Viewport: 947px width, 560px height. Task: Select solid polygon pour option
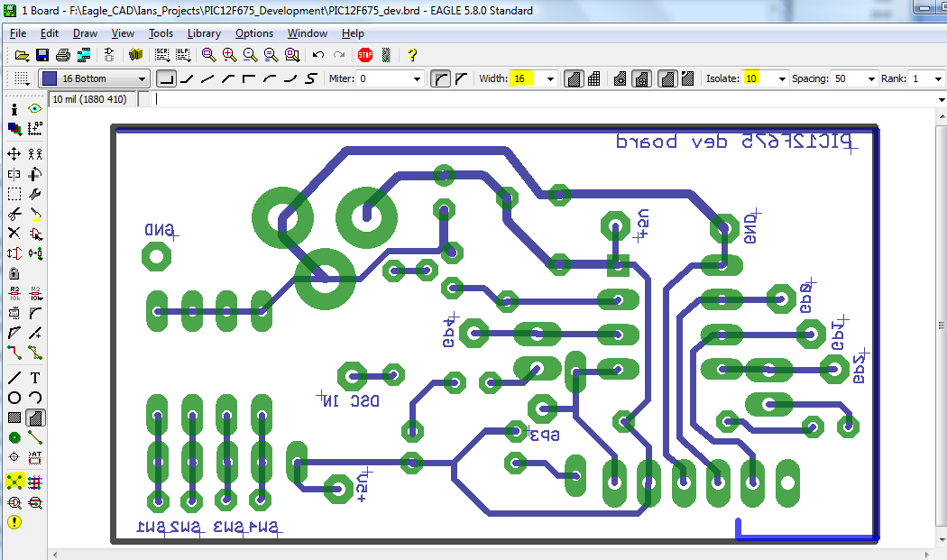pyautogui.click(x=573, y=78)
